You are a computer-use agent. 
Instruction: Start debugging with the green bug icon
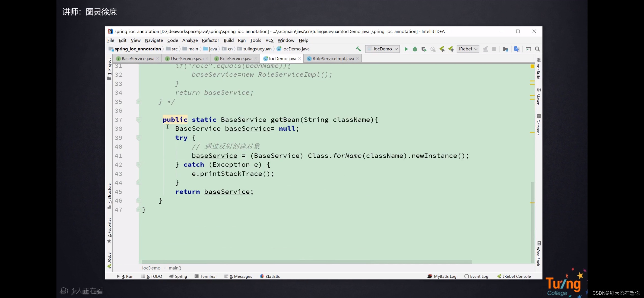415,49
